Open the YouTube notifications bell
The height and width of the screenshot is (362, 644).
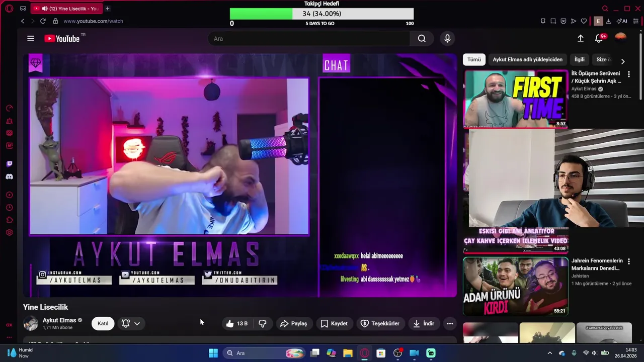pos(599,39)
